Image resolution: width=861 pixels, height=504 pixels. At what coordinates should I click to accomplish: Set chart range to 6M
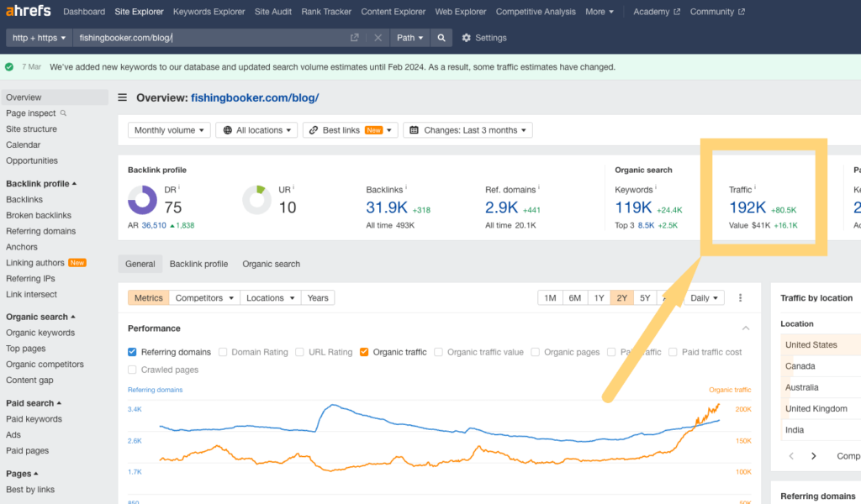click(x=575, y=298)
